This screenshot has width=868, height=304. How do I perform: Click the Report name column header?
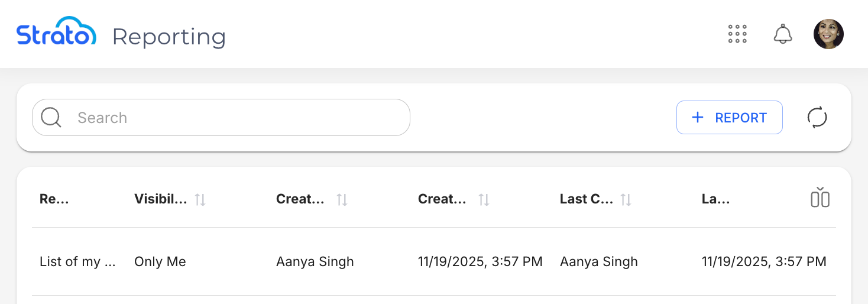coord(54,199)
